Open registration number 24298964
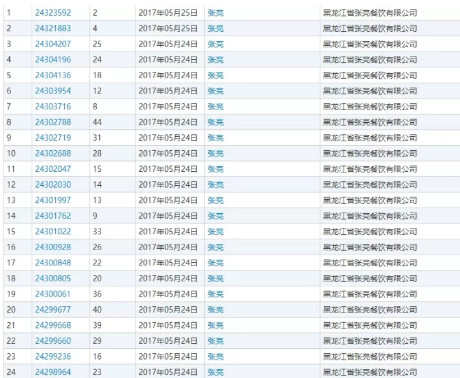 tap(53, 372)
